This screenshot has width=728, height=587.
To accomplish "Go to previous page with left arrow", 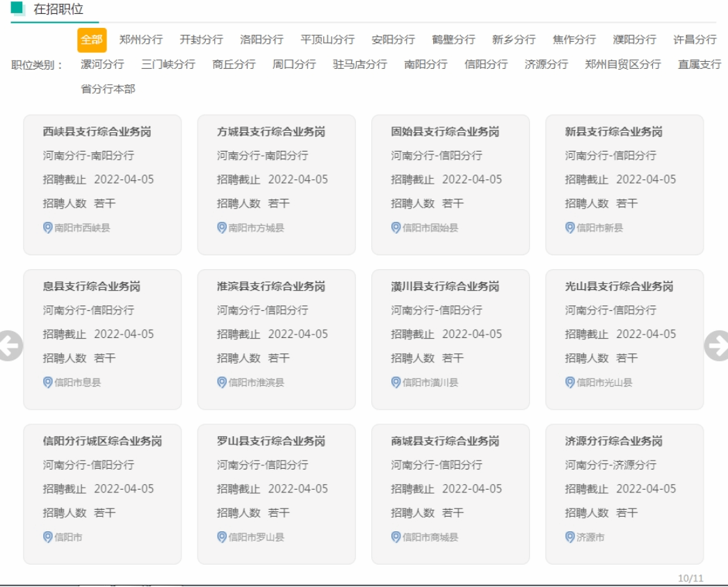I will 10,346.
